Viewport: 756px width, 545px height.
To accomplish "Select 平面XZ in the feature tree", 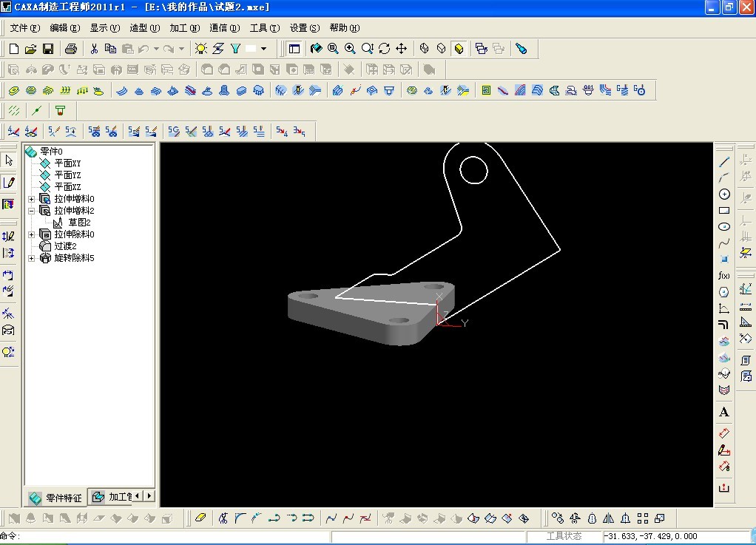I will pyautogui.click(x=67, y=187).
